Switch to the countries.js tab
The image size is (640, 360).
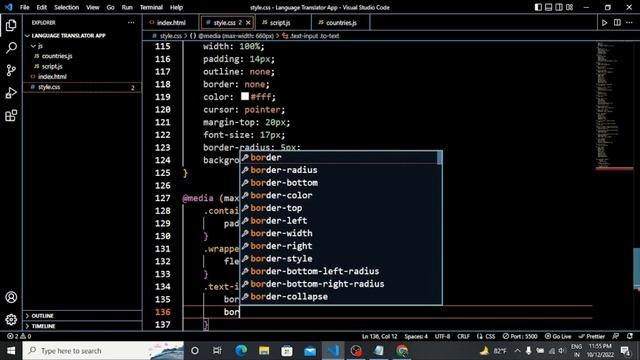point(341,23)
